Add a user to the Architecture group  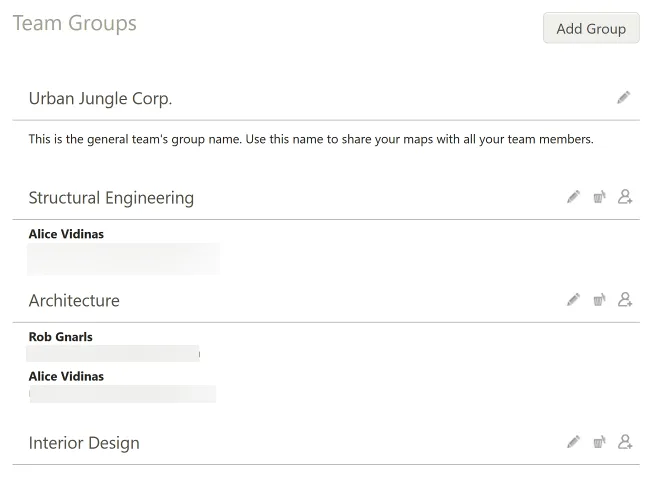[x=625, y=299]
